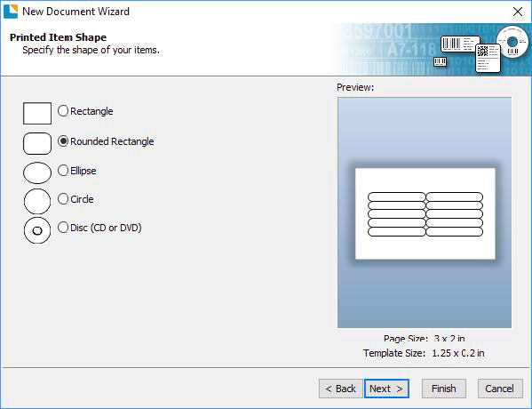Image resolution: width=532 pixels, height=409 pixels.
Task: Click the CD disc graphic in header banner
Action: (512, 42)
